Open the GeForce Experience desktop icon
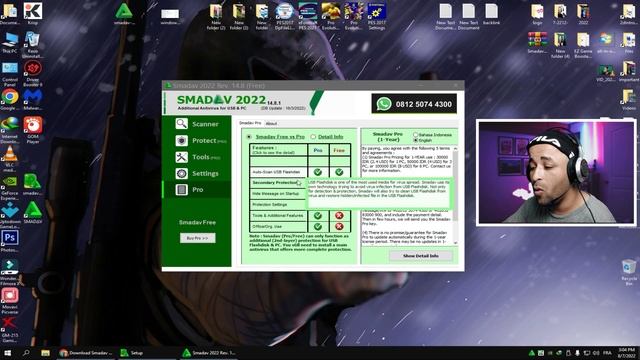 pos(9,188)
